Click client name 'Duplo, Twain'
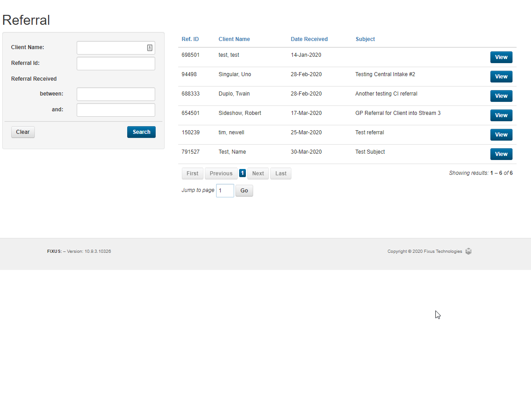Screen dimensions: 531x420 234,94
